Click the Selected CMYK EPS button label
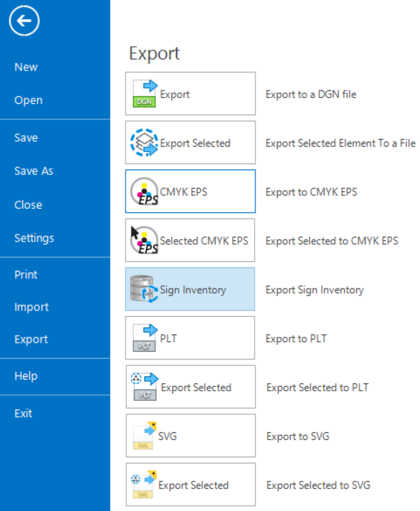 [204, 241]
